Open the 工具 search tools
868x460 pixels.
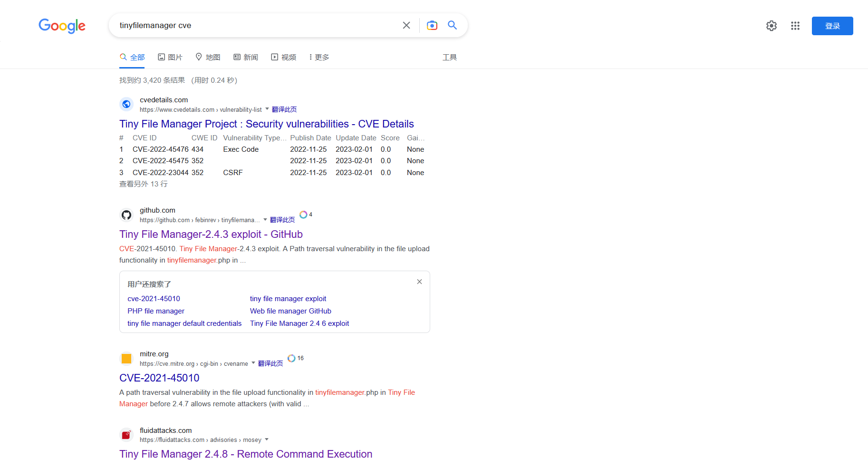click(450, 57)
